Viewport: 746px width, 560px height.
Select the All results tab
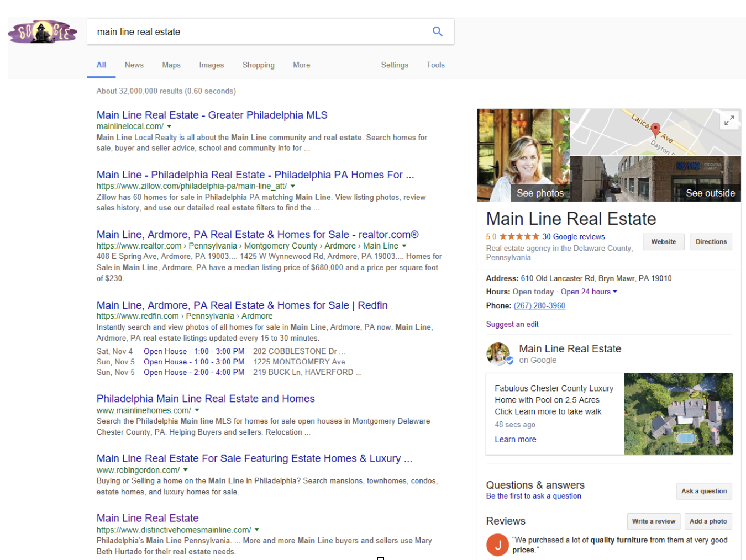click(102, 65)
